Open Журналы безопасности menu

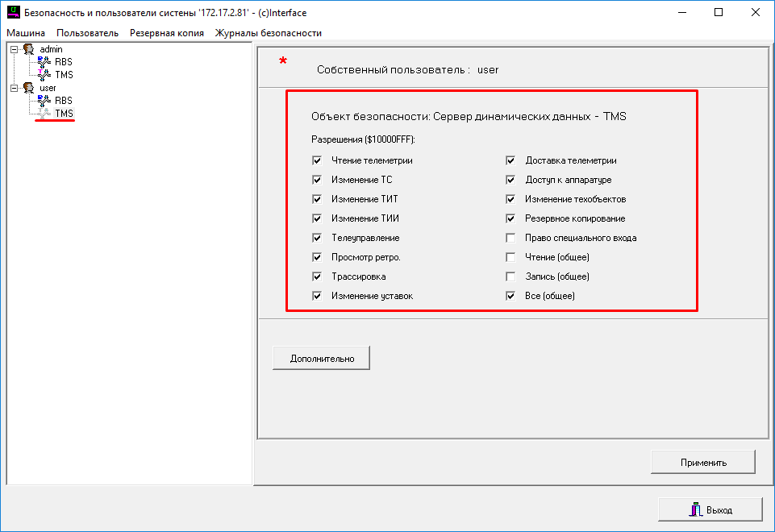[x=268, y=33]
